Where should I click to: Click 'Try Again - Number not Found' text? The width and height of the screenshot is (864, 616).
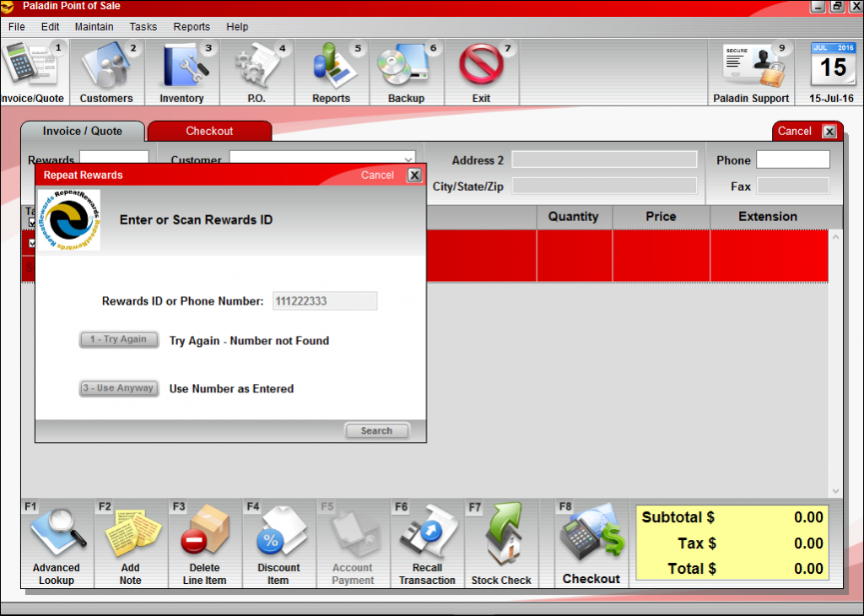(249, 341)
